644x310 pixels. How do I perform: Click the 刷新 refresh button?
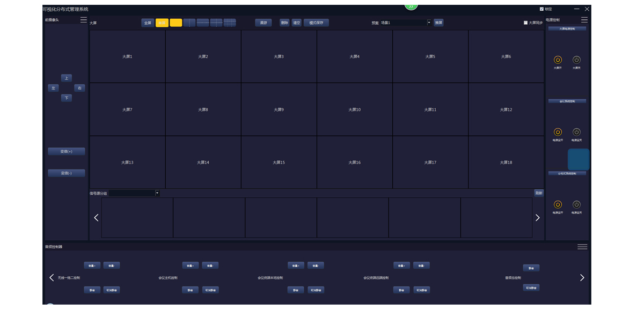[538, 193]
